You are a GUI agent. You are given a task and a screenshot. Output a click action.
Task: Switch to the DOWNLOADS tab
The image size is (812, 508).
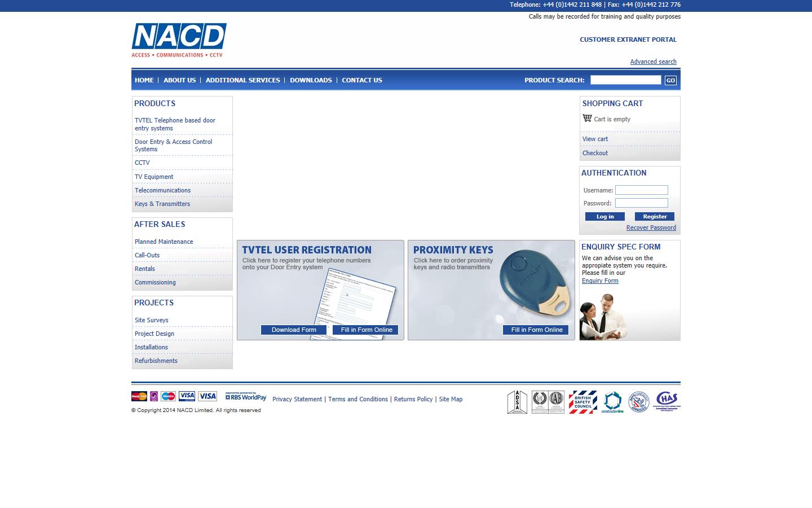(x=311, y=80)
